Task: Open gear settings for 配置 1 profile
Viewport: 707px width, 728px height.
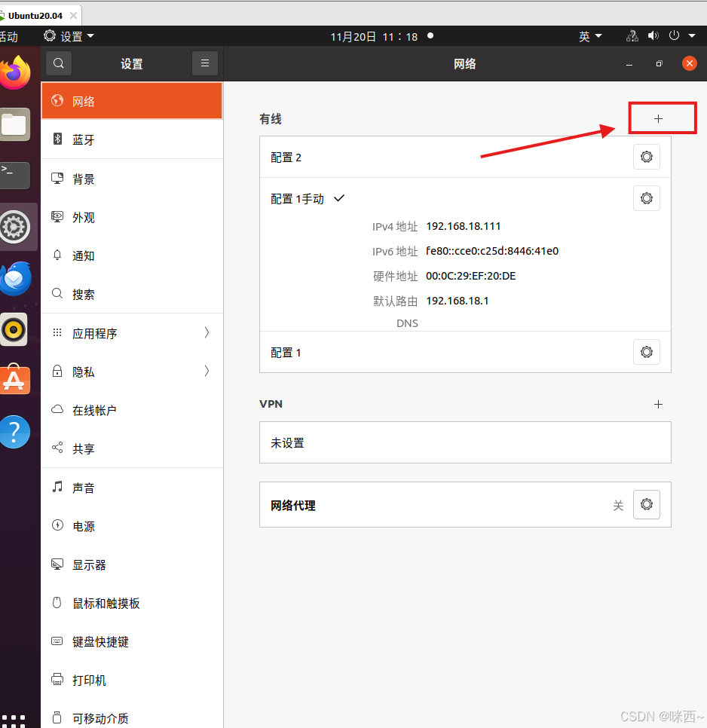Action: point(647,352)
